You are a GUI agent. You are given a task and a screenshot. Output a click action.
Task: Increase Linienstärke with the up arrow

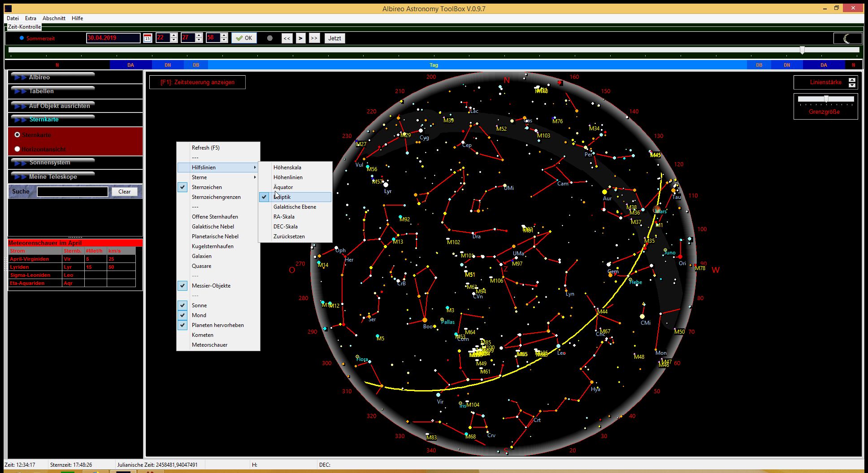pos(852,80)
